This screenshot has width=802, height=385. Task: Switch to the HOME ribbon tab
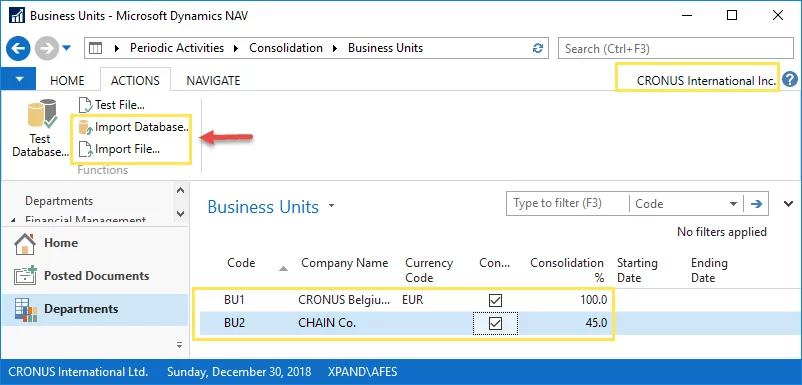(67, 80)
